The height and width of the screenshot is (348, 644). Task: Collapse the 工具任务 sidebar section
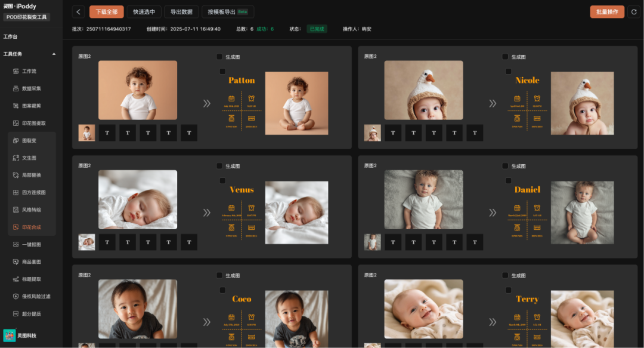pyautogui.click(x=54, y=54)
